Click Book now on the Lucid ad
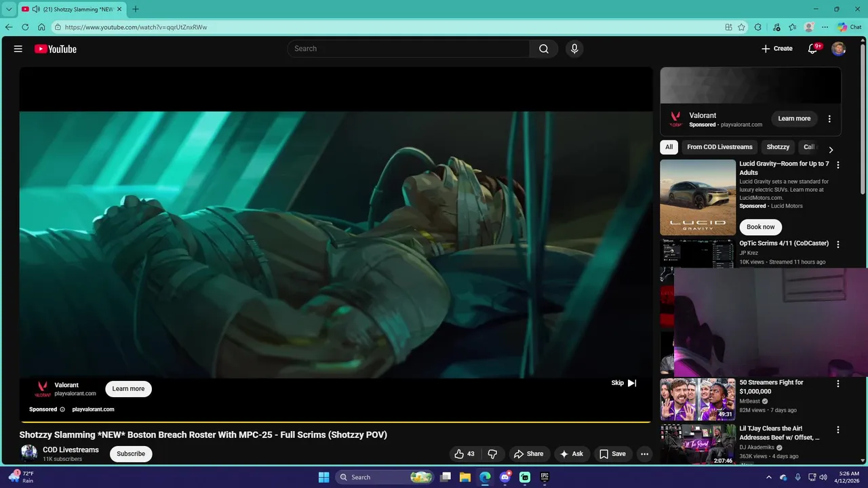 click(760, 227)
